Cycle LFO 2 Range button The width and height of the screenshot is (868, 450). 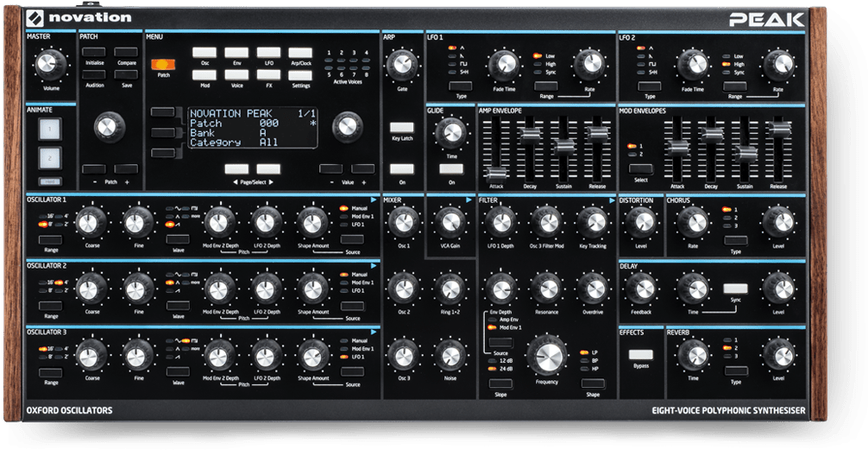tap(735, 86)
